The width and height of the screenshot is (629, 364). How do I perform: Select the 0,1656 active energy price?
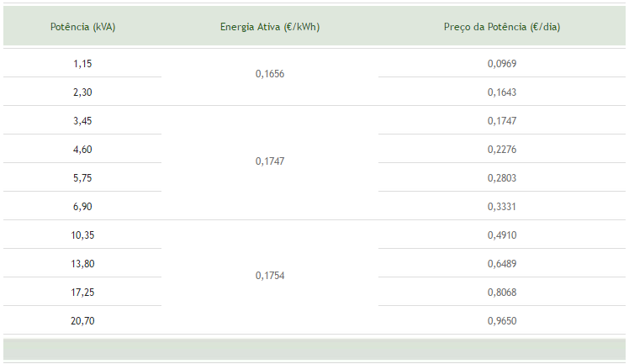pos(270,74)
